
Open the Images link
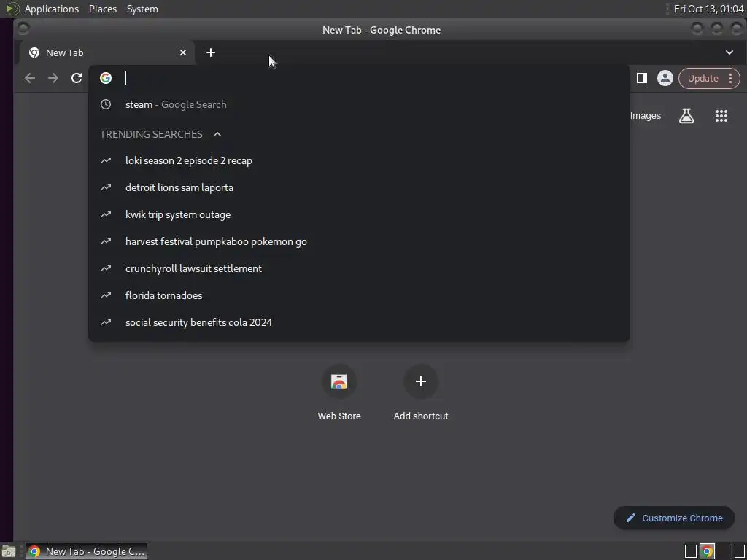click(x=645, y=116)
